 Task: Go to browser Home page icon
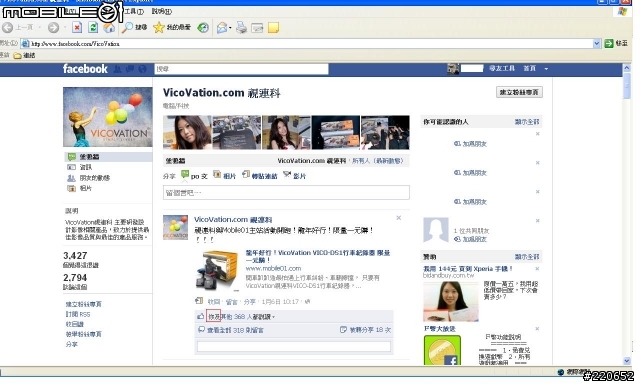[109, 28]
